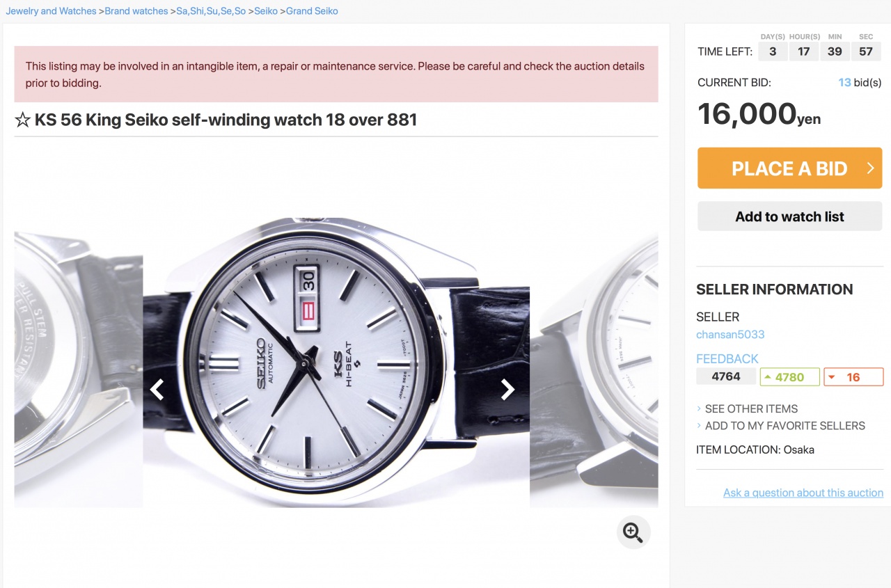The image size is (891, 588).
Task: Click the green positive feedback 4780 box
Action: coord(789,377)
